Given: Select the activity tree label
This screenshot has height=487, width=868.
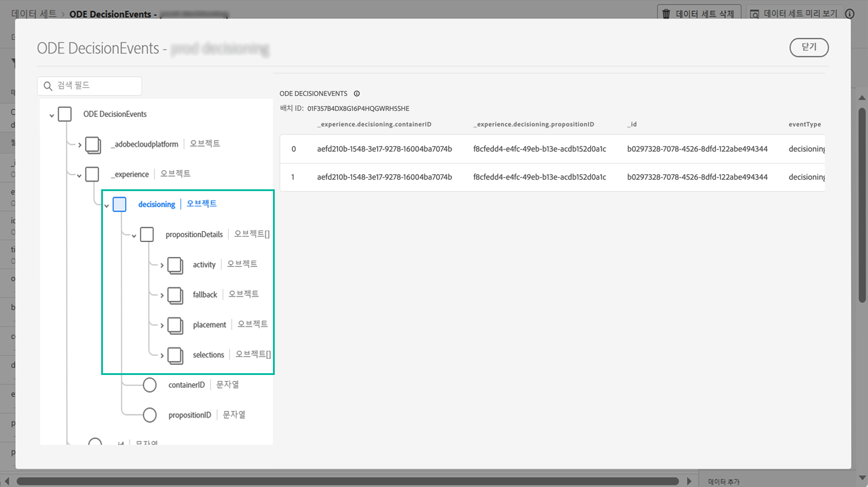Looking at the screenshot, I should tap(204, 264).
